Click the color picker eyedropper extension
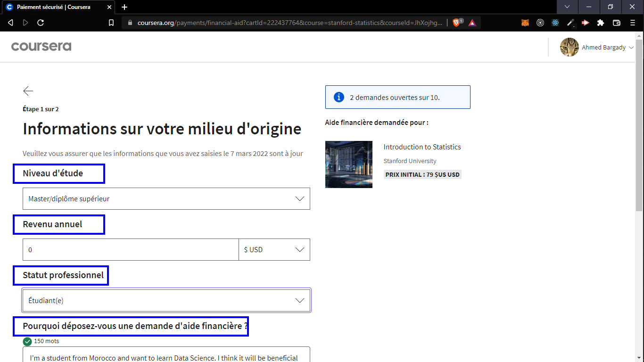The width and height of the screenshot is (644, 362). (570, 22)
